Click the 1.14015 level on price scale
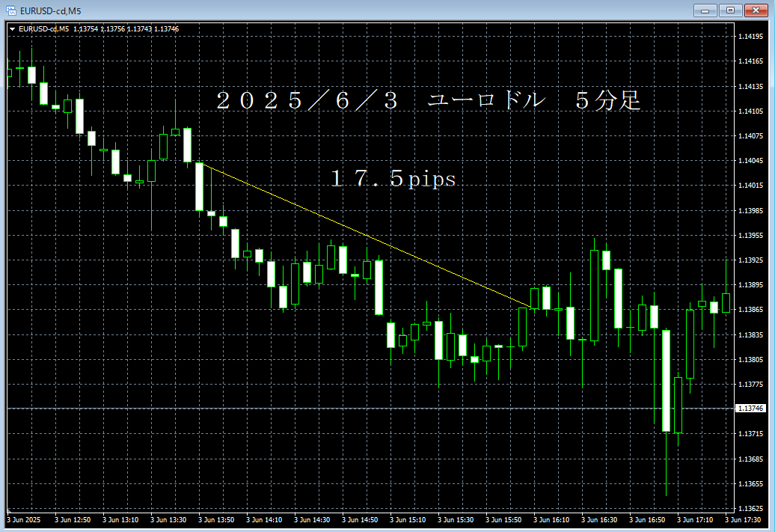The image size is (775, 532). click(x=750, y=186)
